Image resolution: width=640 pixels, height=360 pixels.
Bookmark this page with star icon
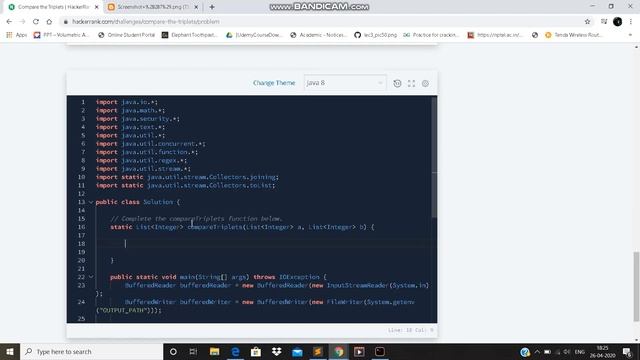pos(587,22)
